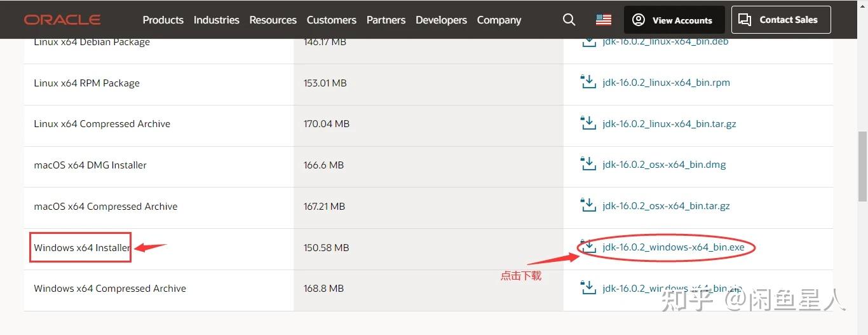Screen dimensions: 868x335
Task: Expand the Developers menu
Action: click(441, 20)
